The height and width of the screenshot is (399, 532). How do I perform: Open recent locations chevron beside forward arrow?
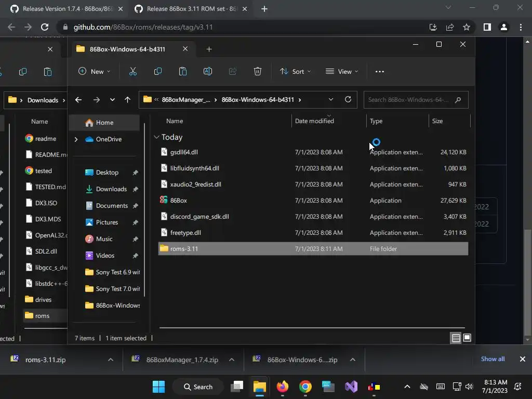112,100
